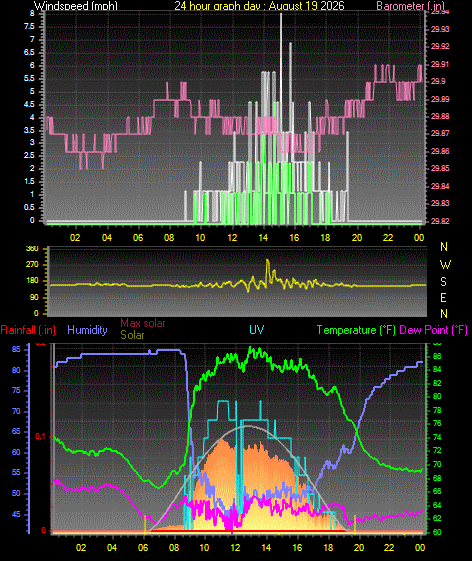Click the 80 temperature axis value
The height and width of the screenshot is (561, 472).
[437, 396]
